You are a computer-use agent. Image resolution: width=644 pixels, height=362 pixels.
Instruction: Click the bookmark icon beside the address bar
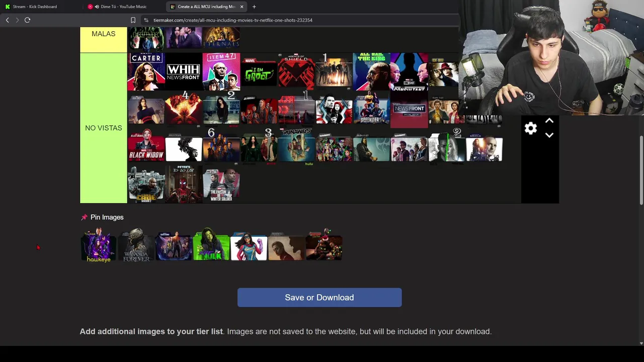pos(133,20)
